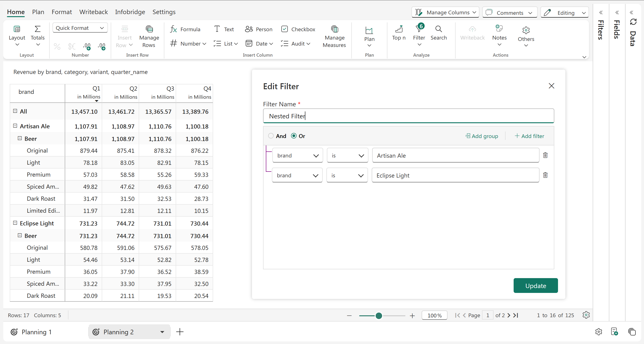Switch to the Writeback ribbon tab

click(93, 12)
